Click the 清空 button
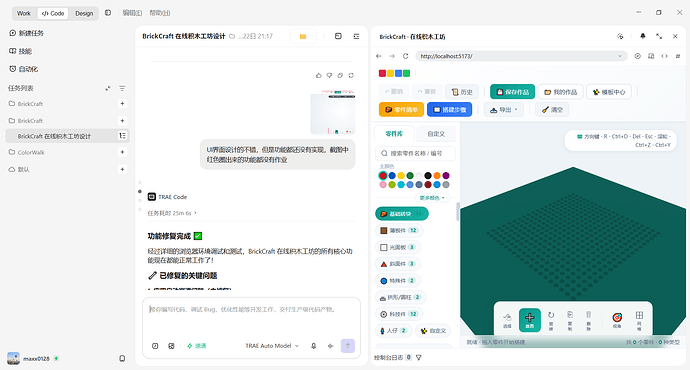This screenshot has width=690, height=370. pos(552,110)
